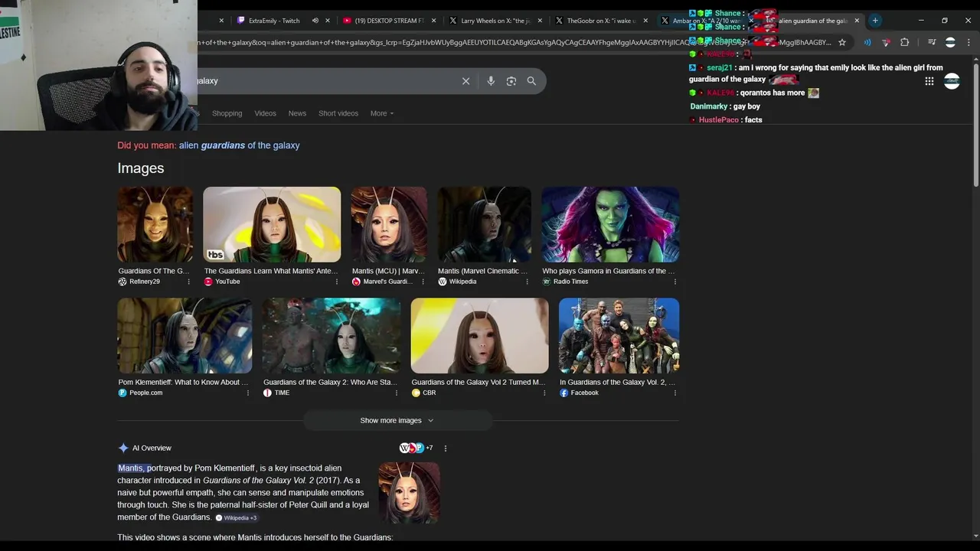Screen dimensions: 980x551
Task: Click the AI Overview source icons +7
Action: pyautogui.click(x=416, y=448)
